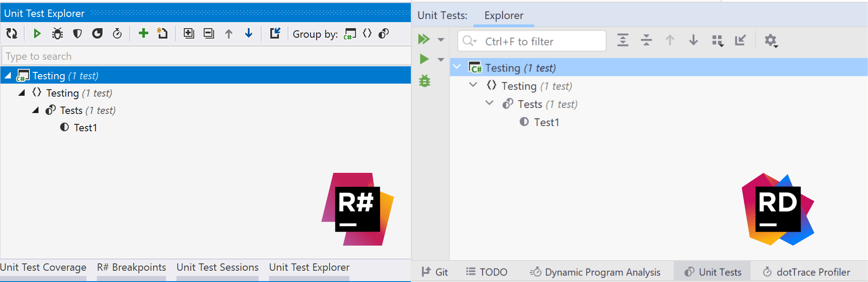Open the dotTrace Profiler tool window
The height and width of the screenshot is (282, 868).
point(806,272)
